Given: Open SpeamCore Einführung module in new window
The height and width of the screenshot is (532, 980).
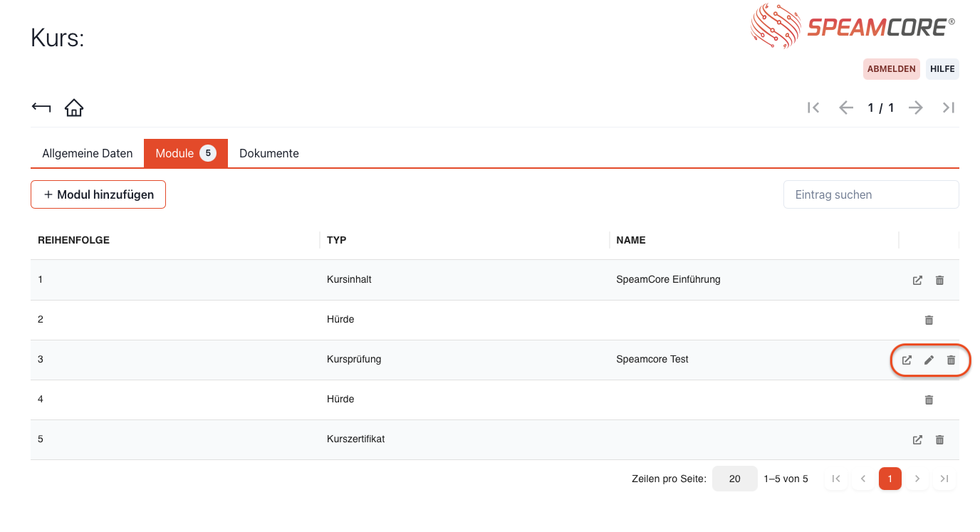Looking at the screenshot, I should point(917,280).
